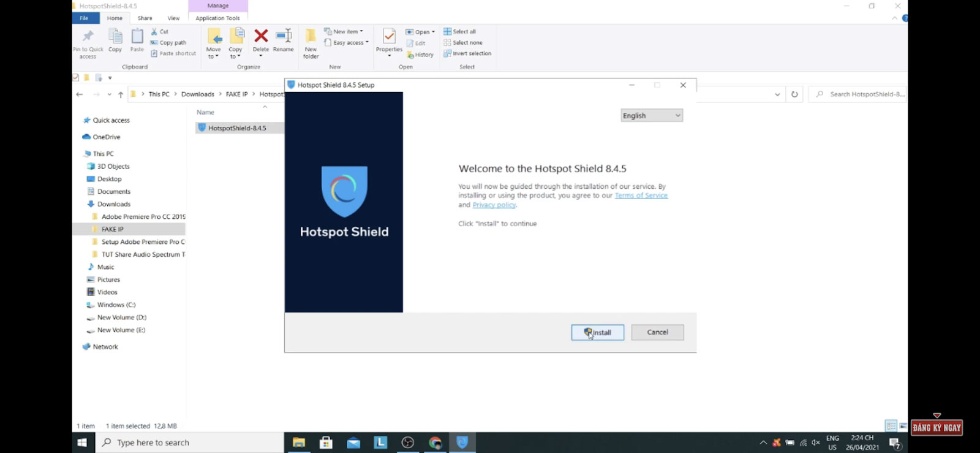Open the Terms of Service link
This screenshot has width=980, height=453.
(x=641, y=196)
